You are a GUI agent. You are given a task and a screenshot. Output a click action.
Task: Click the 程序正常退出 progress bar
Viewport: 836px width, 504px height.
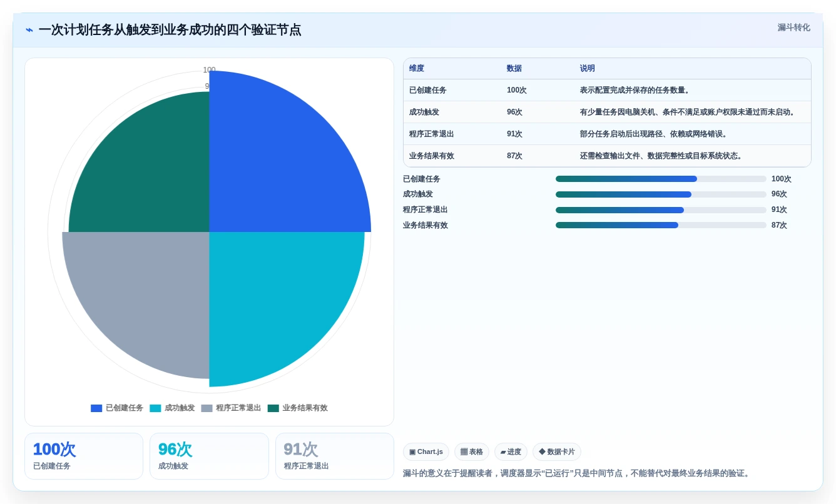click(661, 210)
